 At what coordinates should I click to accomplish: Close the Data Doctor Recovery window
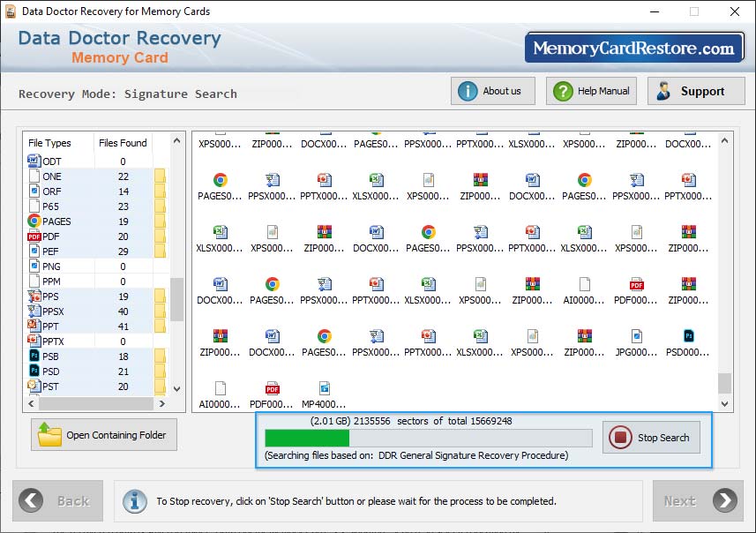pyautogui.click(x=734, y=11)
